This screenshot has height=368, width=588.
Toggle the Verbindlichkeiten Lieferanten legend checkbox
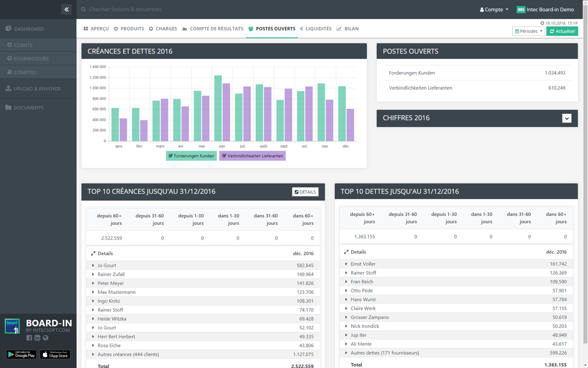[x=224, y=156]
